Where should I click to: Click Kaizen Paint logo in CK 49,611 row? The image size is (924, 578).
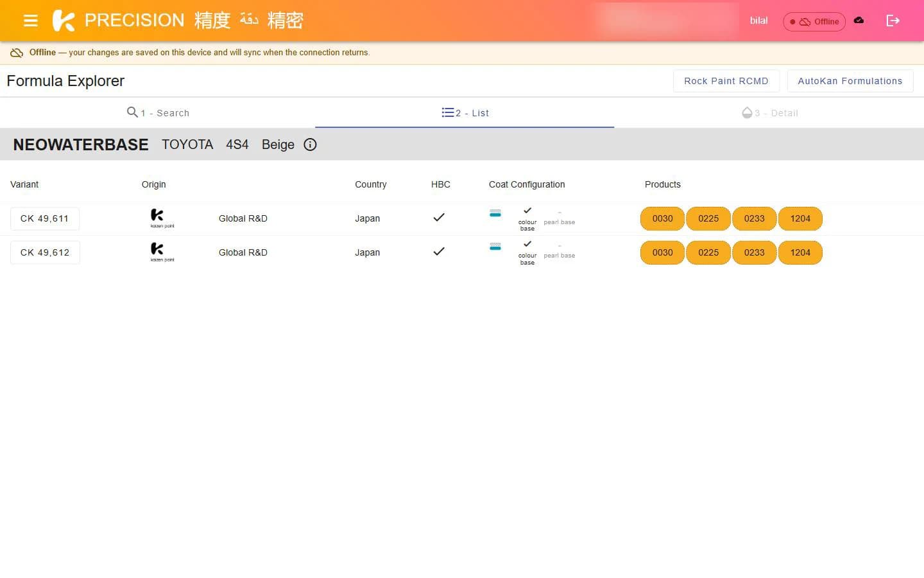coord(162,218)
